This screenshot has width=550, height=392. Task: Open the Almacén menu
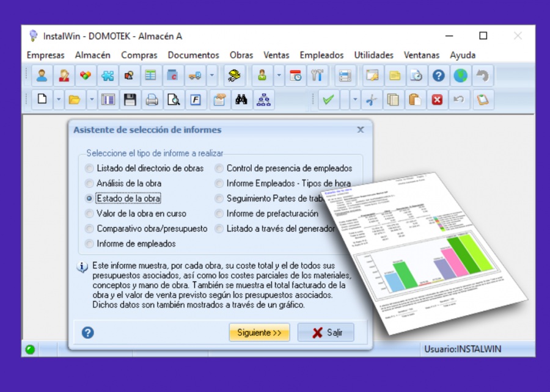93,56
